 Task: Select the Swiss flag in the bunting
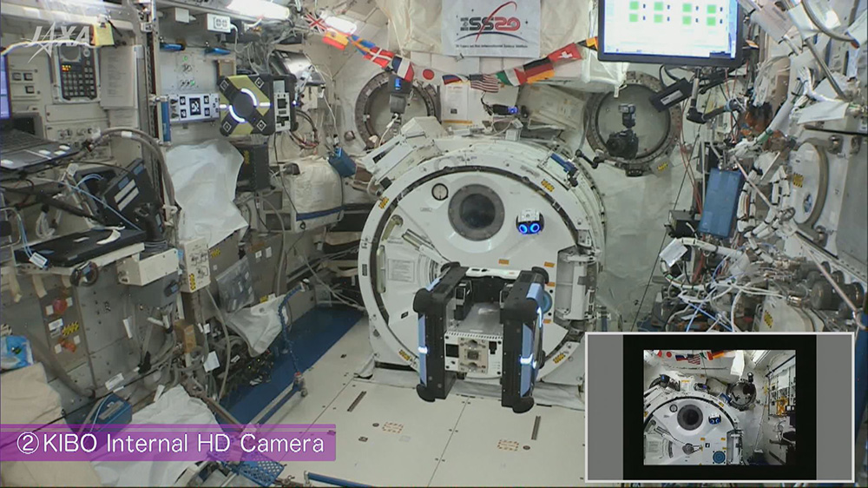tap(564, 54)
